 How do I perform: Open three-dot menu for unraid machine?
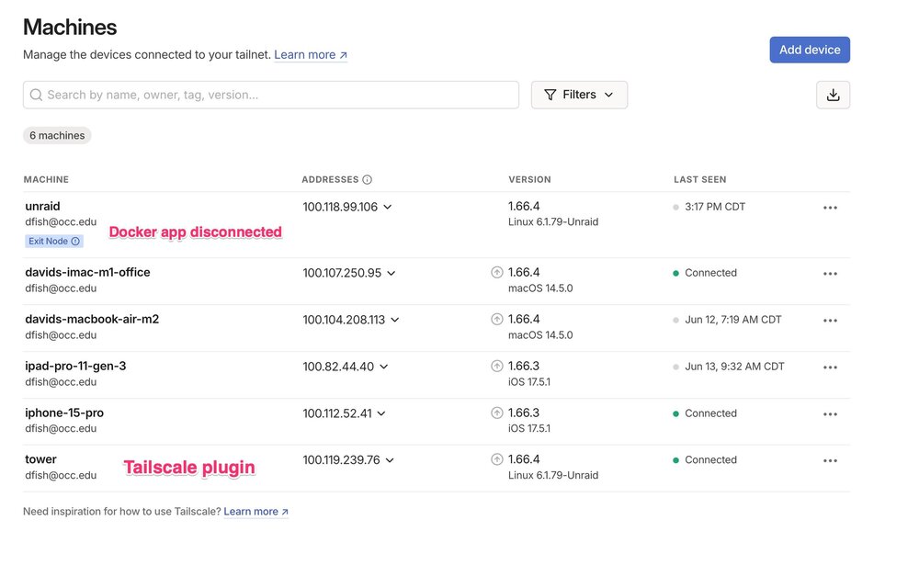click(830, 208)
